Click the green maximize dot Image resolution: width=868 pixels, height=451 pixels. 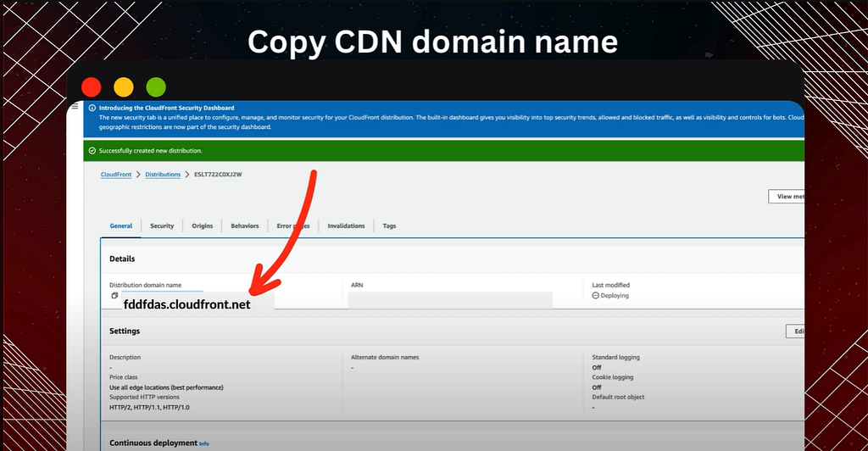(x=156, y=87)
